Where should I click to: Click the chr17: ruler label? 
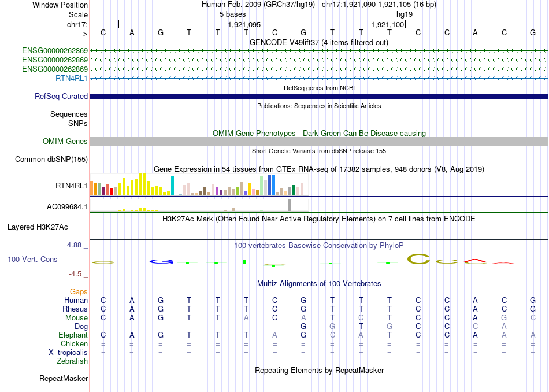click(77, 24)
